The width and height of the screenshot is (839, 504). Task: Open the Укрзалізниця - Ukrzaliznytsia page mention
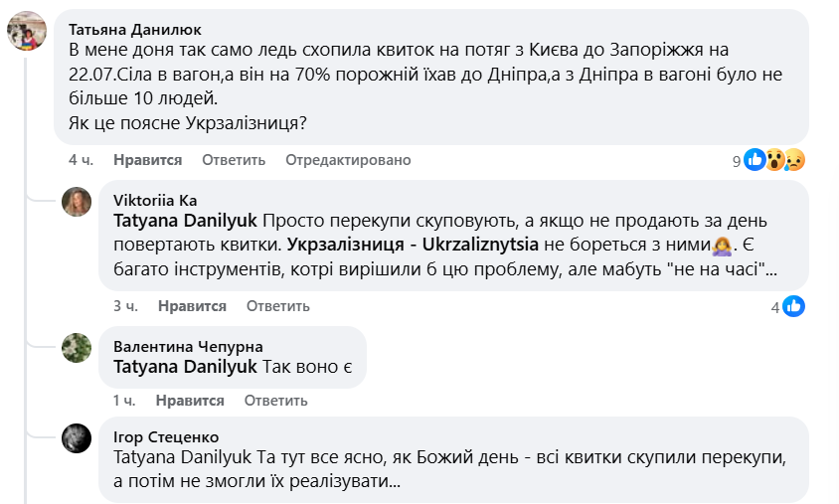tap(416, 243)
